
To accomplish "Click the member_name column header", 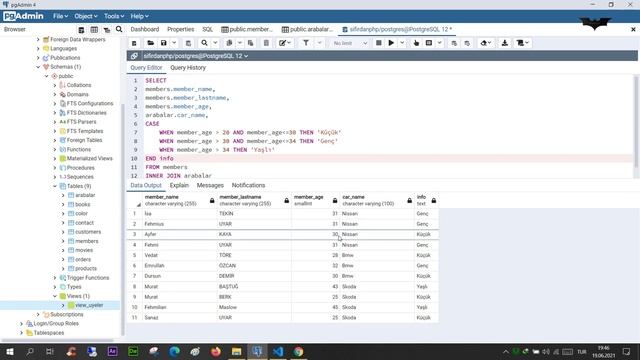I will pyautogui.click(x=180, y=200).
